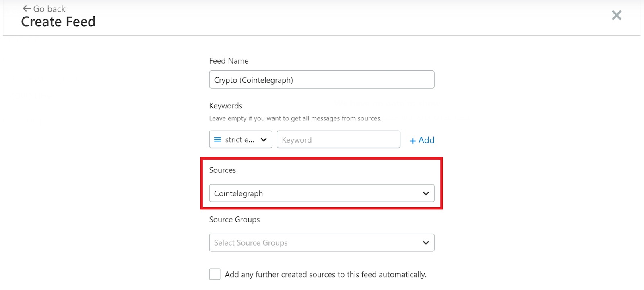This screenshot has width=644, height=290.
Task: Click the Keywords hint text about leaving empty
Action: 295,118
